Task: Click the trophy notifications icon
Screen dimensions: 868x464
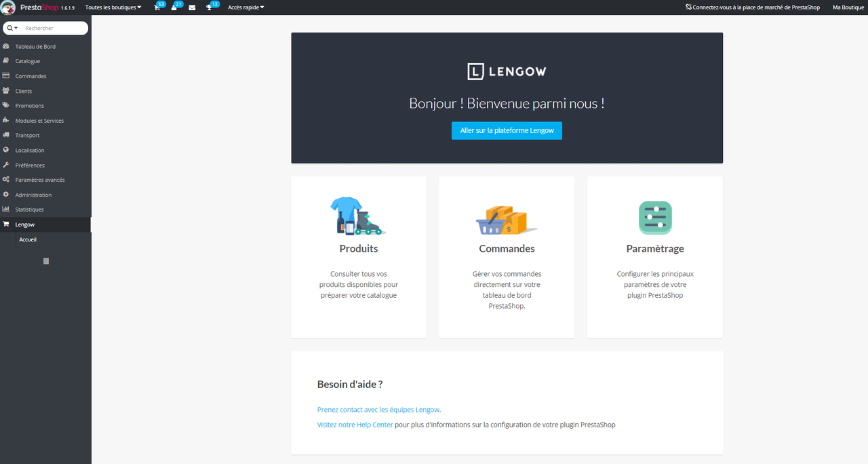Action: 210,7
